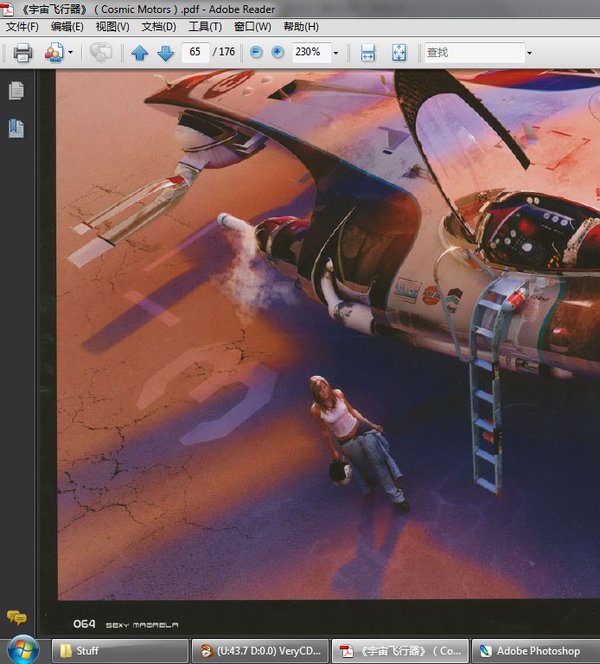The height and width of the screenshot is (664, 600).
Task: Click the greyed-out email/send icon
Action: [x=101, y=53]
